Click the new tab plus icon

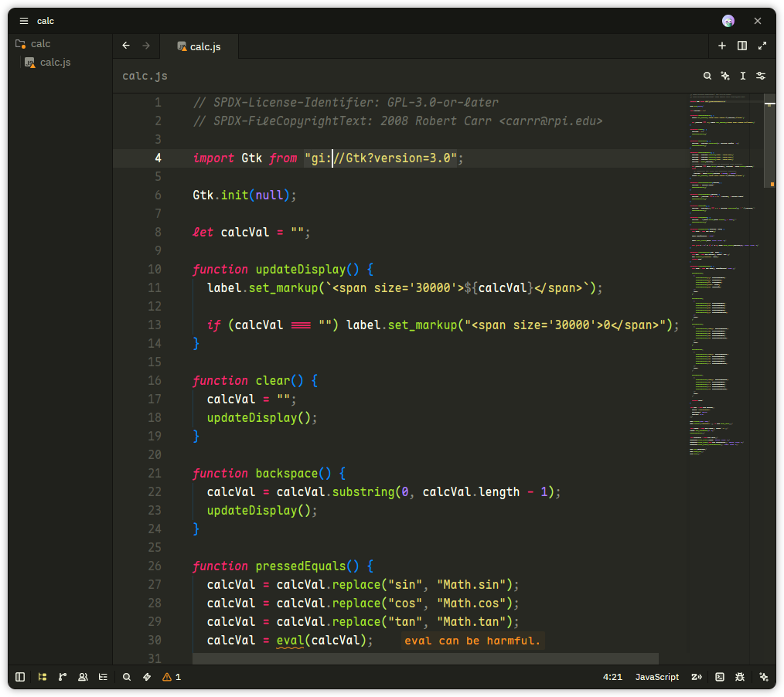pos(722,46)
